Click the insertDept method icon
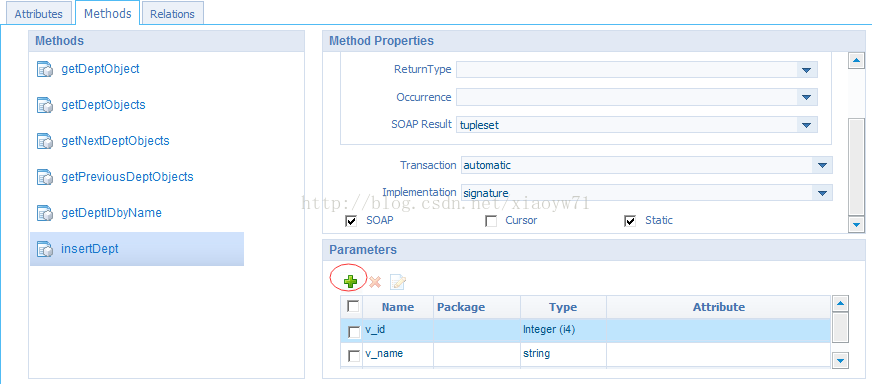Image resolution: width=872 pixels, height=384 pixels. (44, 249)
